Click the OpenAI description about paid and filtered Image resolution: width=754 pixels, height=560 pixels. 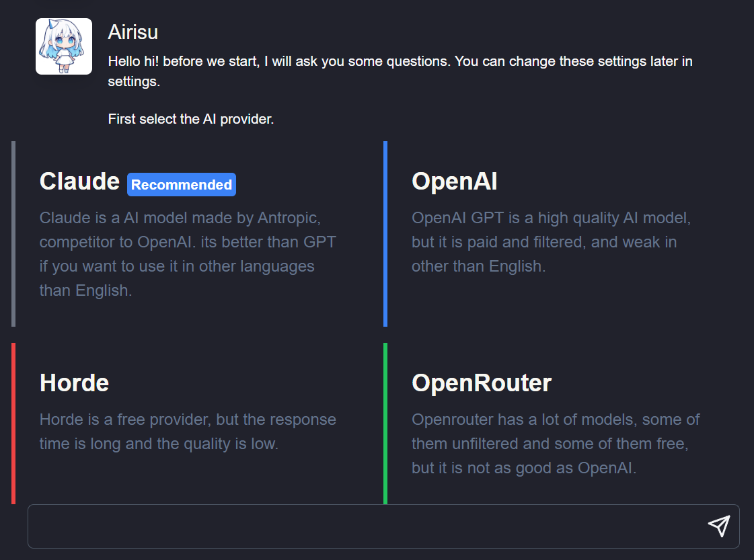pos(552,242)
